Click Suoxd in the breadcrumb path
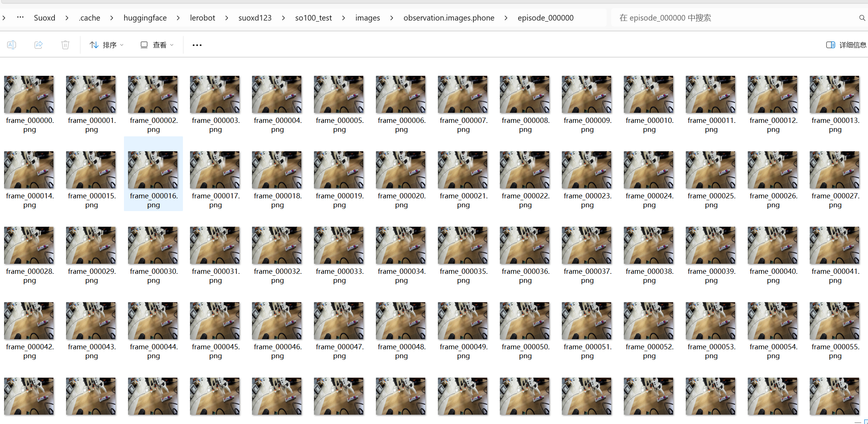This screenshot has height=424, width=868. (x=44, y=18)
